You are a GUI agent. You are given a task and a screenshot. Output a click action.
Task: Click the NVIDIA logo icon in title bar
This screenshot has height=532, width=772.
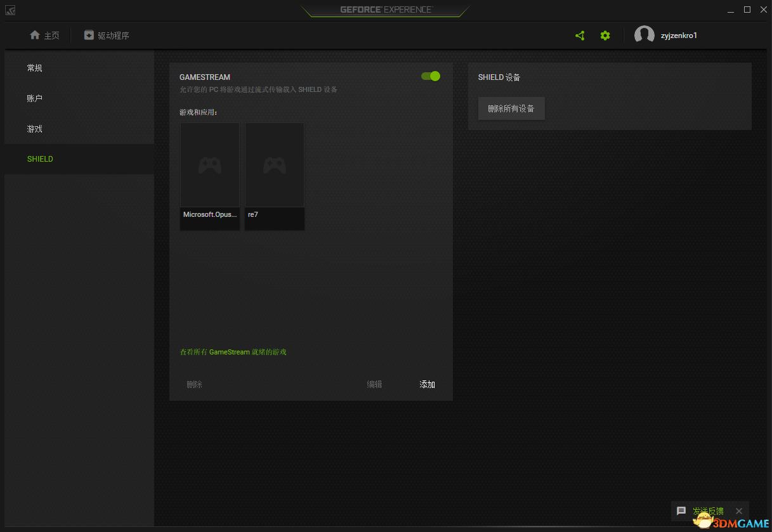10,10
